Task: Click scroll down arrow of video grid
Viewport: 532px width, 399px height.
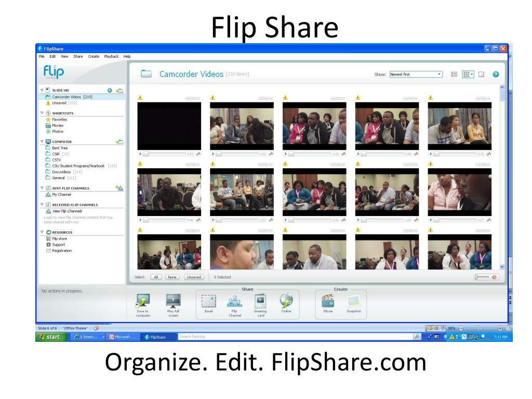Action: coord(502,267)
